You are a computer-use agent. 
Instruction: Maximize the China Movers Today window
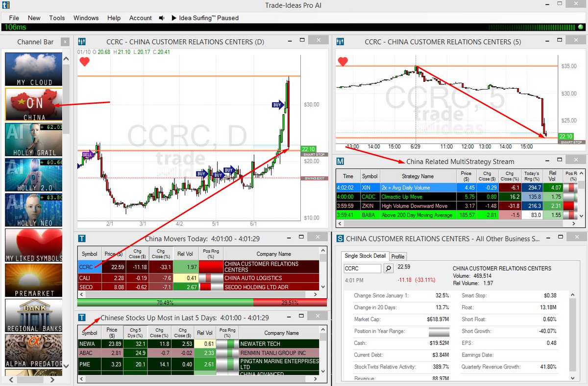click(301, 238)
